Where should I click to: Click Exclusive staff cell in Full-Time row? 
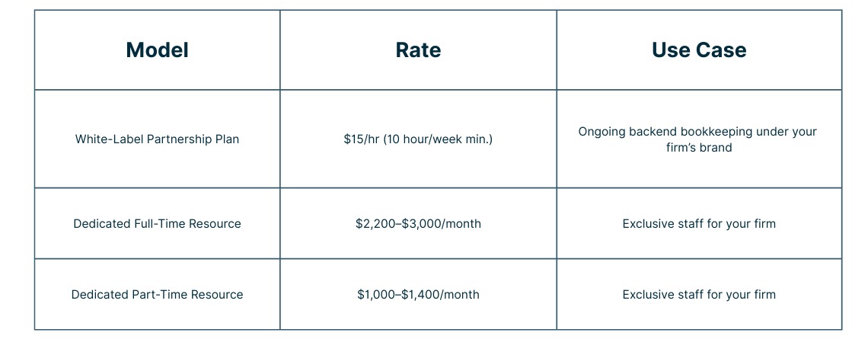pos(698,224)
